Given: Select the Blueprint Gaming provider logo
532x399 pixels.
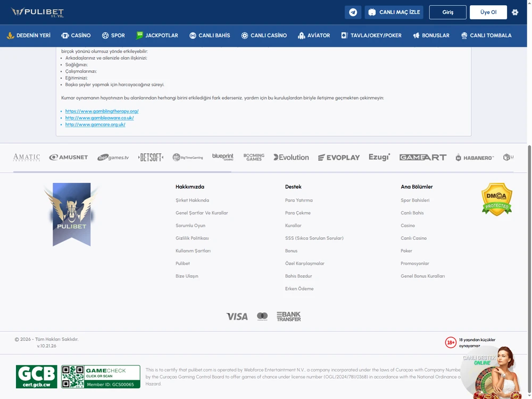Looking at the screenshot, I should [223, 157].
